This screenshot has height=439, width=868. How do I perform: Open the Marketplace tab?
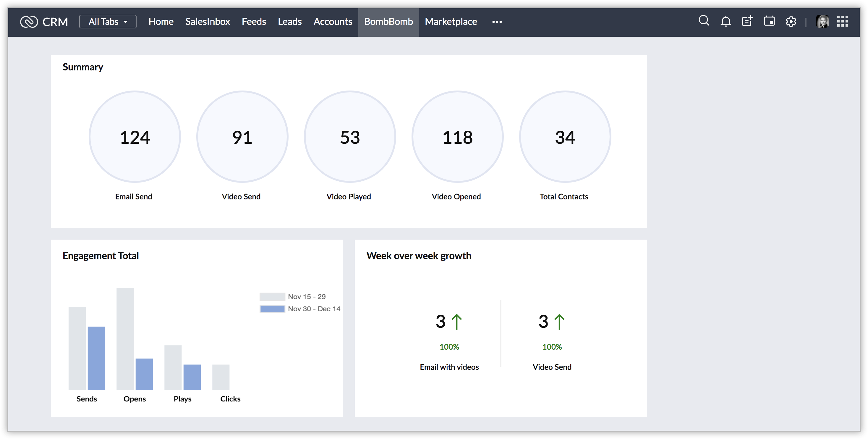click(x=451, y=22)
